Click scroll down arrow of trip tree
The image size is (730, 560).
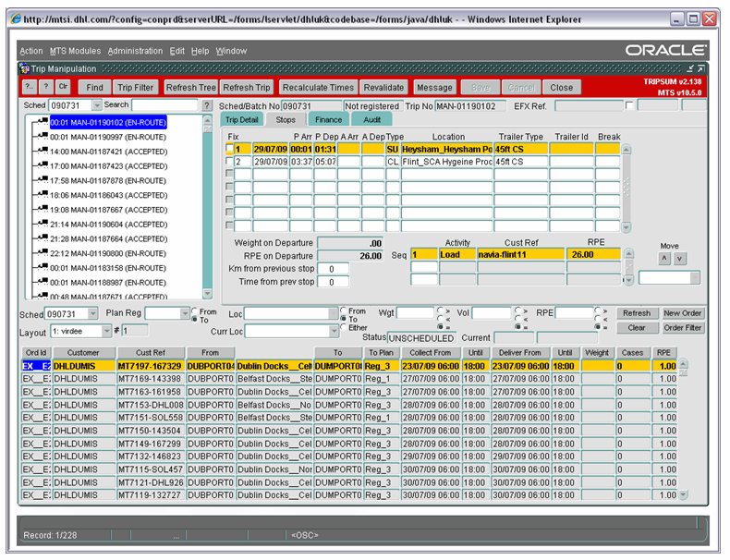coord(208,293)
